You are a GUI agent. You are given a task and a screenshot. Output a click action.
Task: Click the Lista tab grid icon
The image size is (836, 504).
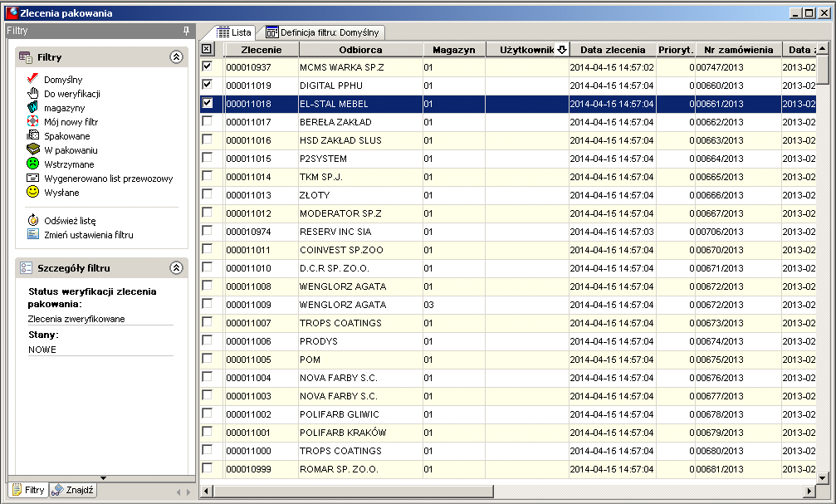pos(222,32)
